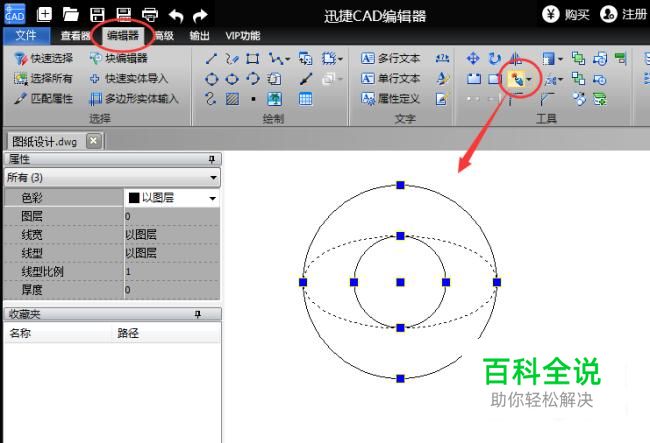The height and width of the screenshot is (443, 650).
Task: Click the Redo arrow
Action: [200, 16]
